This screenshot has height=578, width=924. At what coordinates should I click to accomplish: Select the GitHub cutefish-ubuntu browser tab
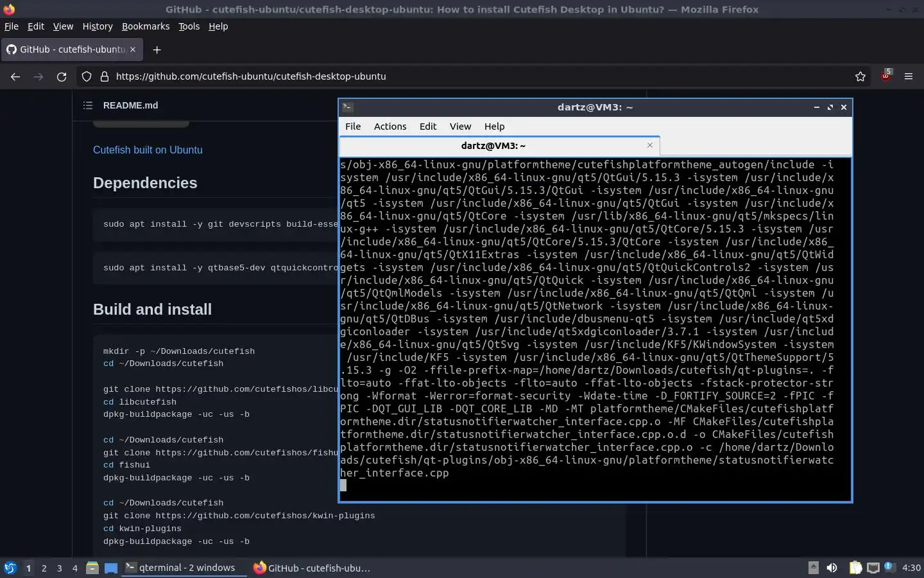tap(71, 49)
